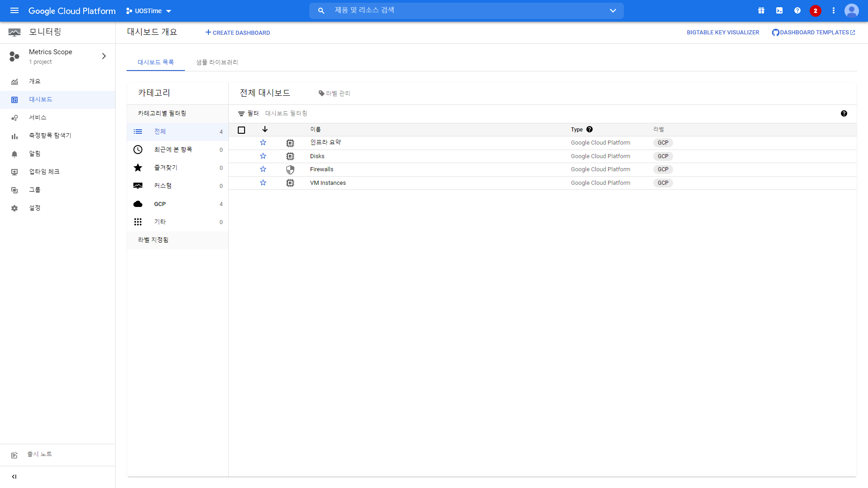The height and width of the screenshot is (488, 868).
Task: Click the 필터 filter icon
Action: 241,114
